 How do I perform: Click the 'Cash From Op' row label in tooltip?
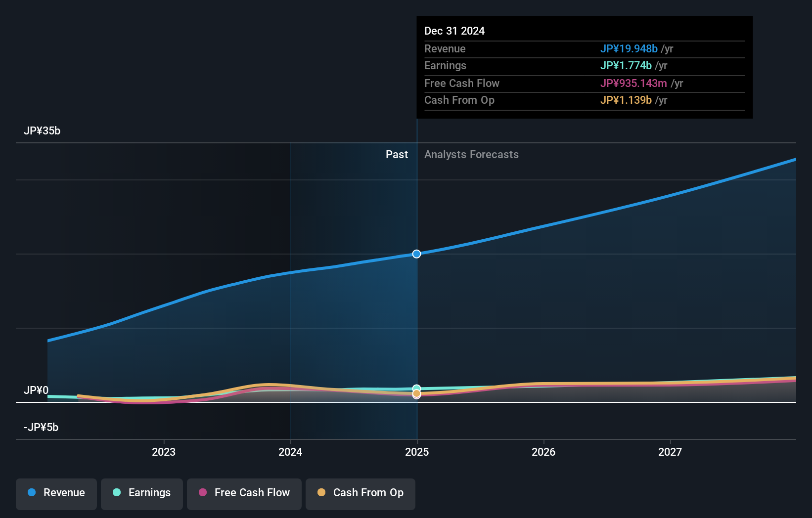pyautogui.click(x=459, y=100)
